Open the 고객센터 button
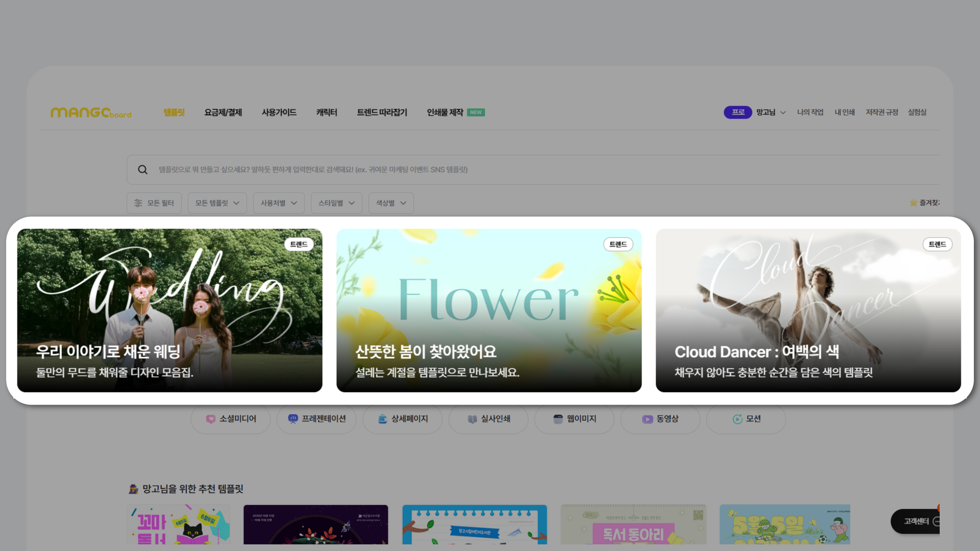The height and width of the screenshot is (551, 980). (x=916, y=521)
